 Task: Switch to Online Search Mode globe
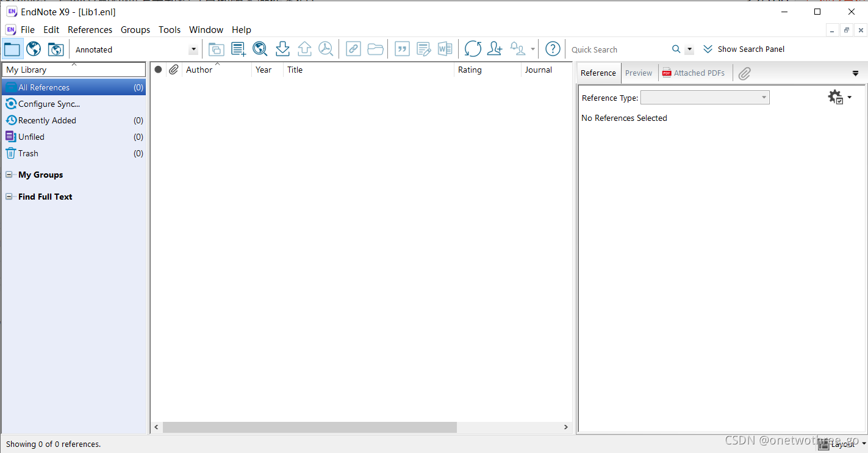click(x=34, y=49)
